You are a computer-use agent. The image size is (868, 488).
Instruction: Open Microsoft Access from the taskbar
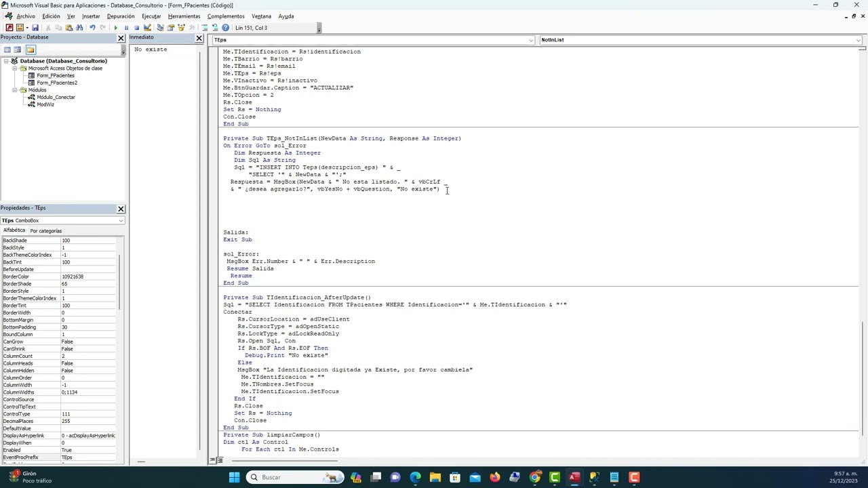pos(574,477)
